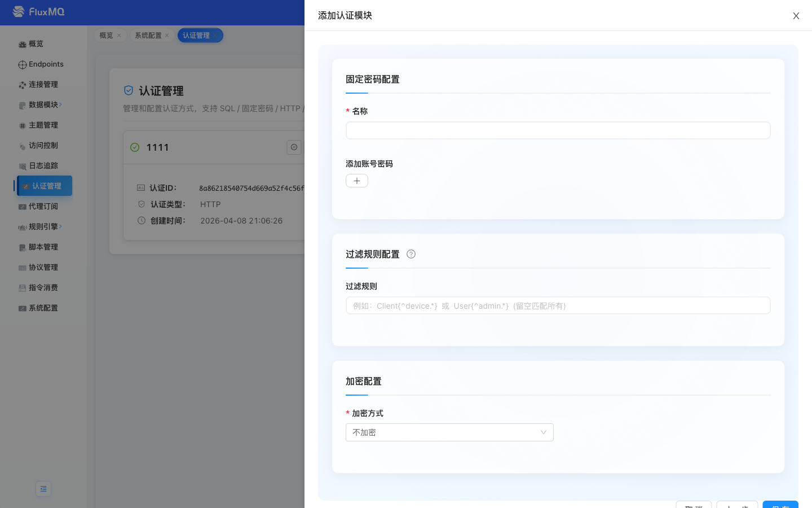Add an account password with the plus button

coord(357,181)
